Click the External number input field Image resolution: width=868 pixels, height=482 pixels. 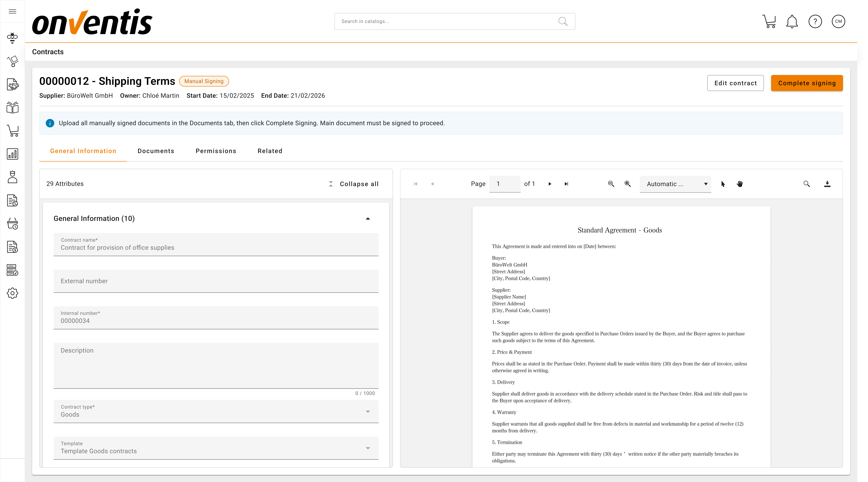click(216, 281)
